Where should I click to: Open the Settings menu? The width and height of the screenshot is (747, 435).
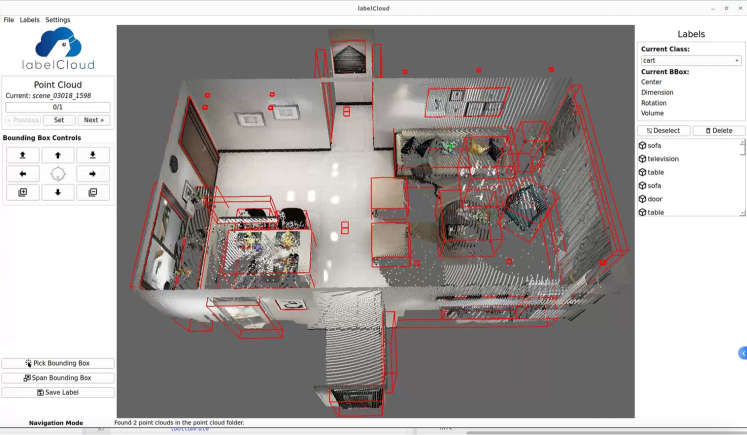click(x=58, y=20)
